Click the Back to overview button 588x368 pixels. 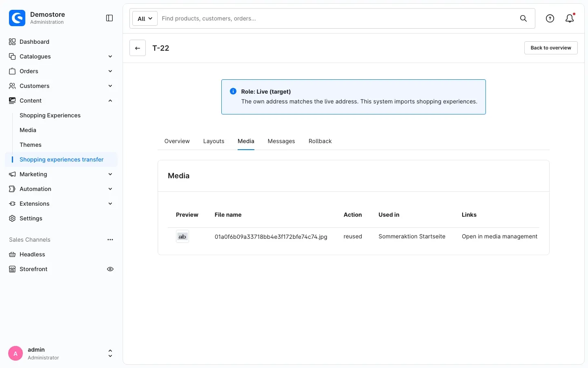551,48
